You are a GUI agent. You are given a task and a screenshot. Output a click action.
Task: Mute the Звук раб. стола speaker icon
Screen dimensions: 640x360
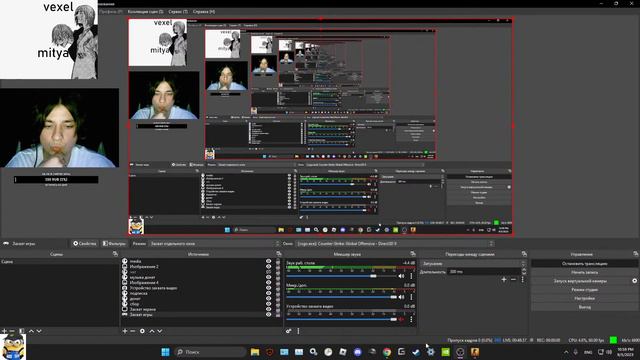click(x=401, y=276)
